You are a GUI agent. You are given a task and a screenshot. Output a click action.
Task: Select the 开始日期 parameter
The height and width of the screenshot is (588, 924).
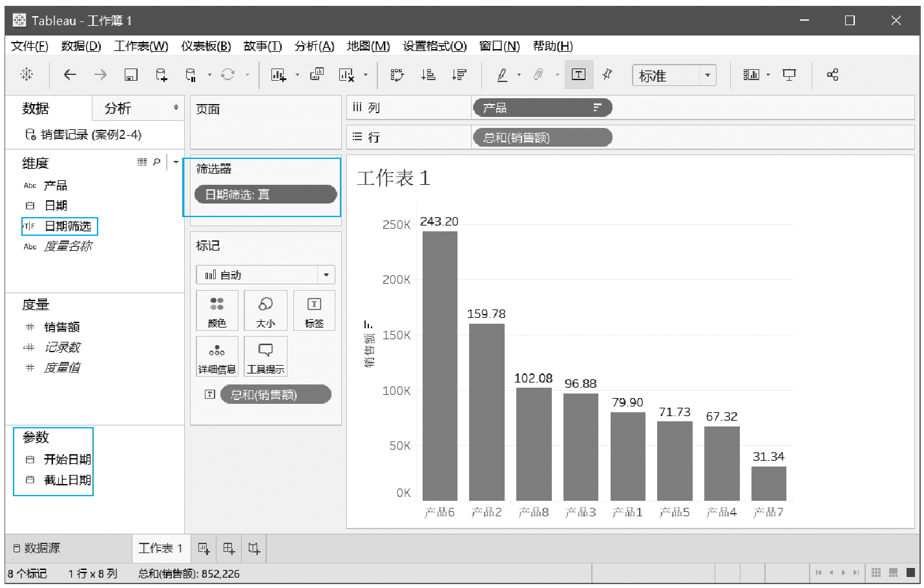[67, 459]
